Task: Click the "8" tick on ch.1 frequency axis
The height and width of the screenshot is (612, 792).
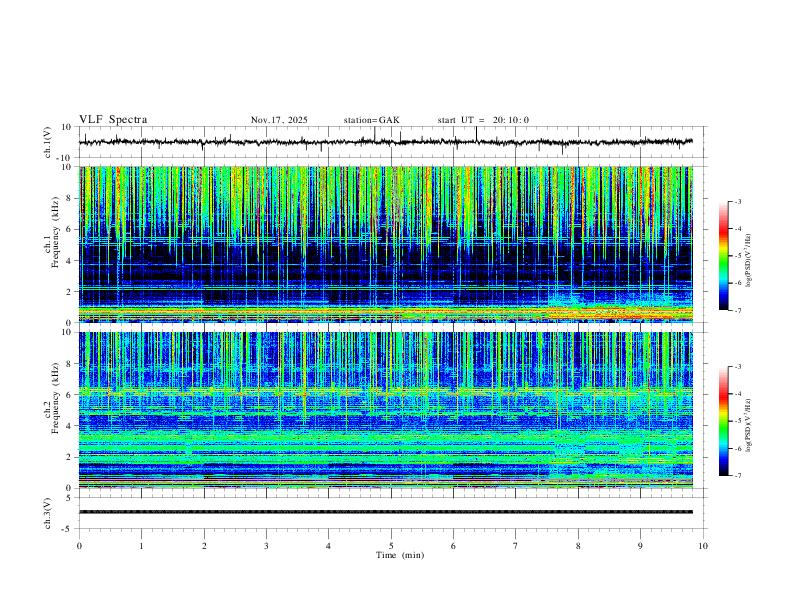Action: (70, 198)
